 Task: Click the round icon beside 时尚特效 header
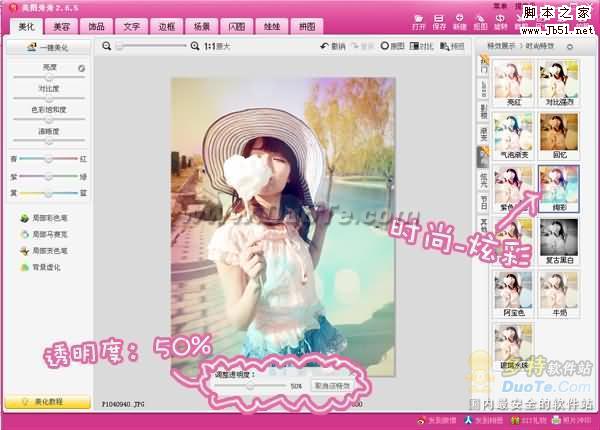coord(570,47)
